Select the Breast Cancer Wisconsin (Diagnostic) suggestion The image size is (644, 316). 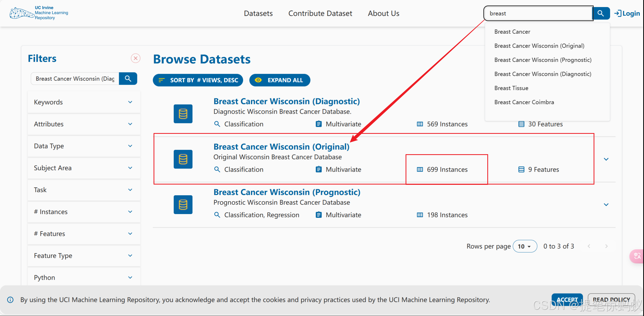pos(547,74)
